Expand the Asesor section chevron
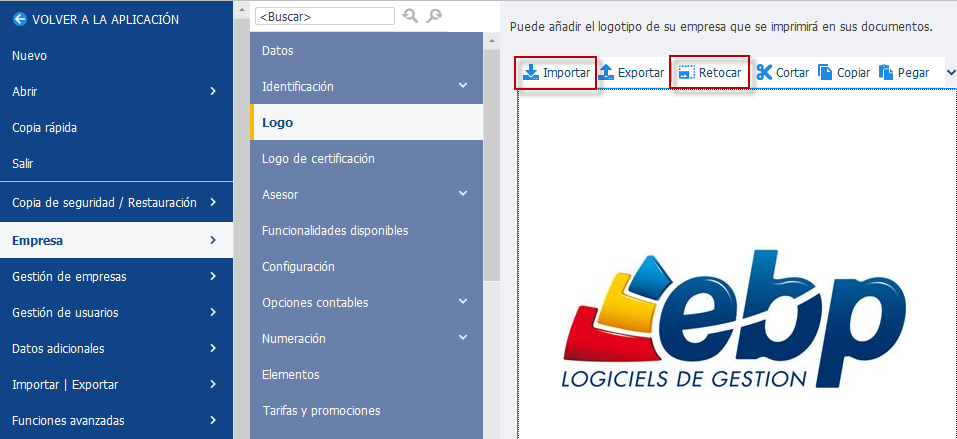The height and width of the screenshot is (439, 957). (463, 194)
